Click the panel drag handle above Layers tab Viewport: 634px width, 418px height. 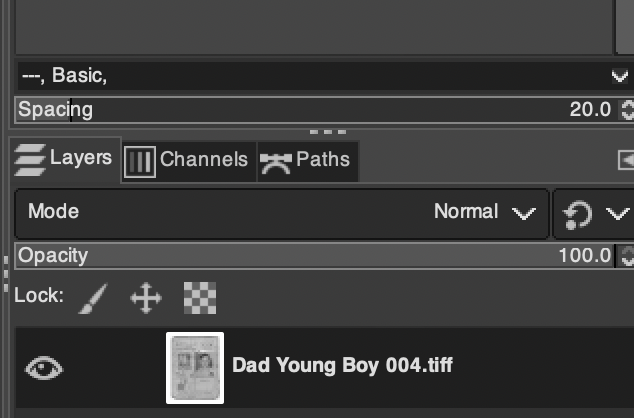(328, 131)
